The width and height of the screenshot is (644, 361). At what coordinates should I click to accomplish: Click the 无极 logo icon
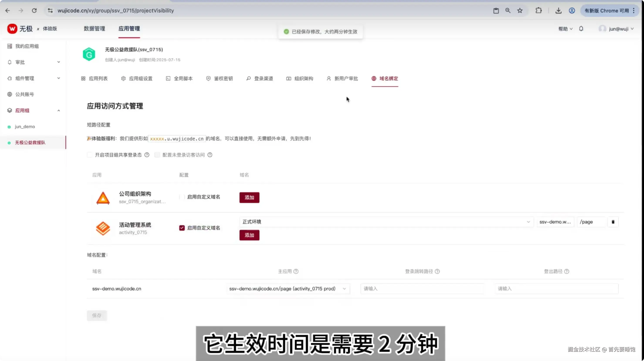[x=12, y=29]
